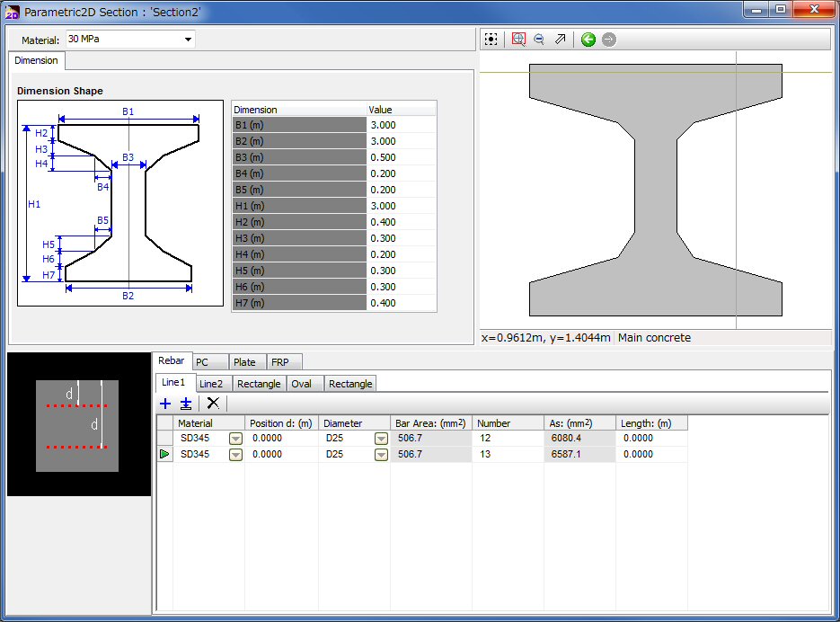
Task: Click the Number cell showing 13
Action: [507, 455]
